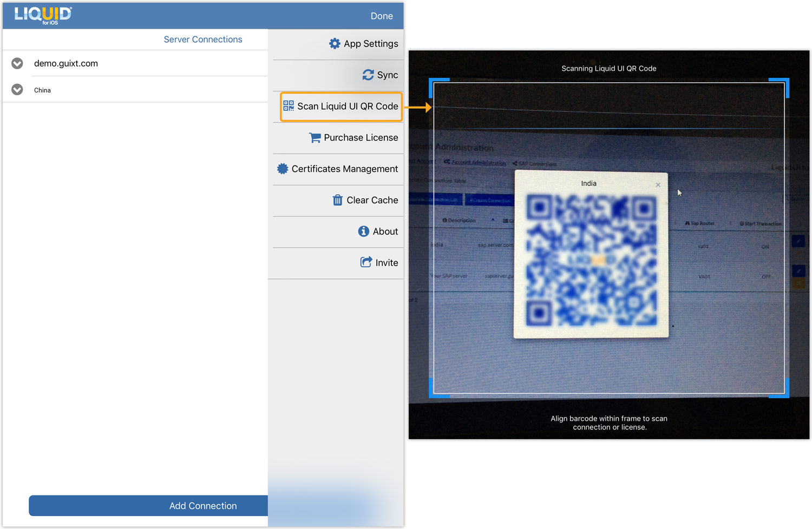
Task: Click the Invite share icon
Action: point(366,262)
